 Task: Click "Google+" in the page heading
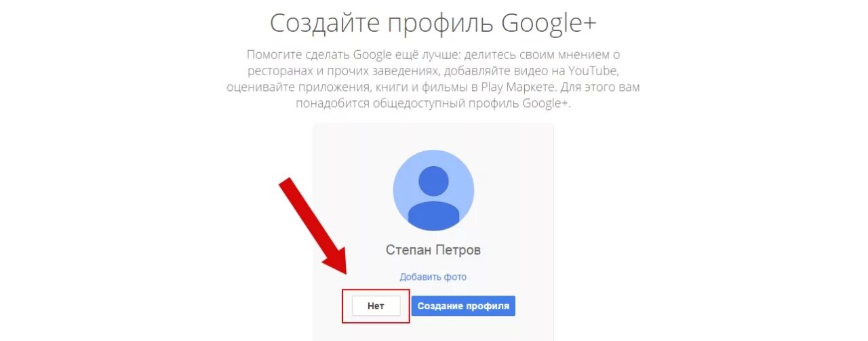[549, 22]
